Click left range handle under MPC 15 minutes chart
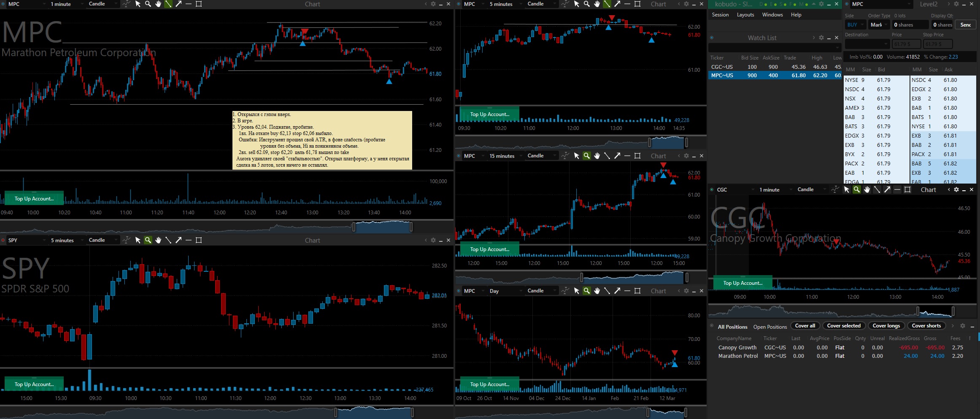 pyautogui.click(x=582, y=278)
